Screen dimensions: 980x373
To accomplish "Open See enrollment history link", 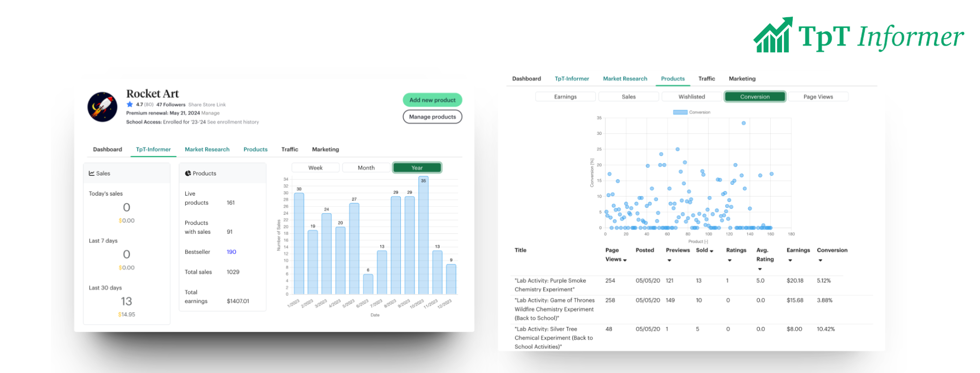I will click(233, 122).
